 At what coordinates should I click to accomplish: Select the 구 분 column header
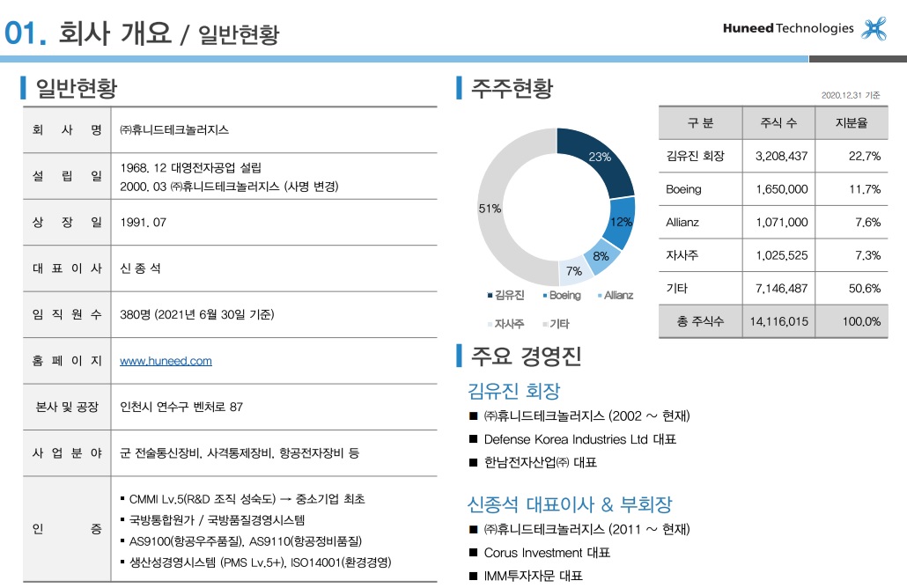(x=700, y=122)
